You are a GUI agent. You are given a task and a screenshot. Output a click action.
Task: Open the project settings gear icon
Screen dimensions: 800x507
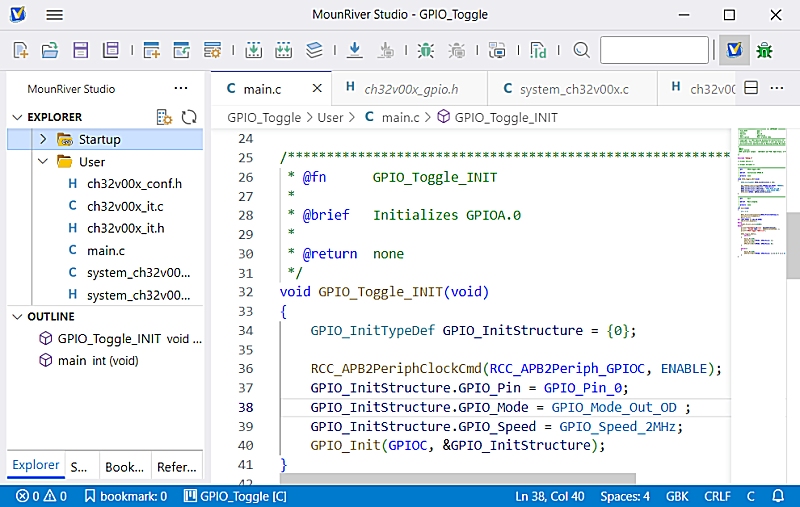click(x=212, y=50)
